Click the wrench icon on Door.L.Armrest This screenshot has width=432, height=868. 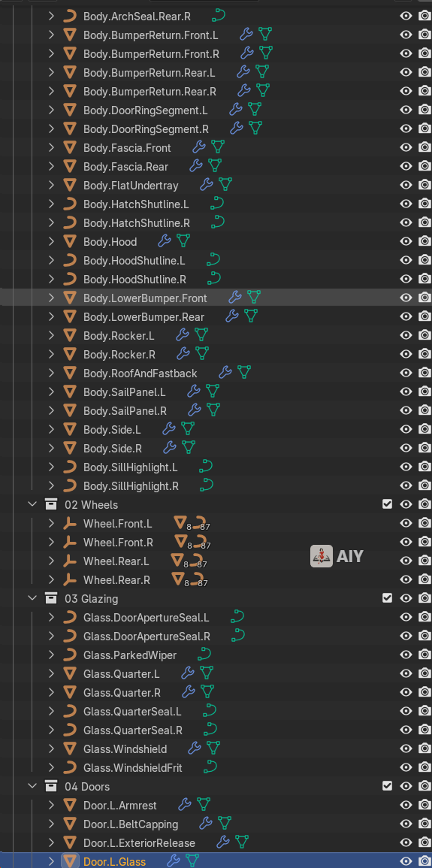pos(185,804)
